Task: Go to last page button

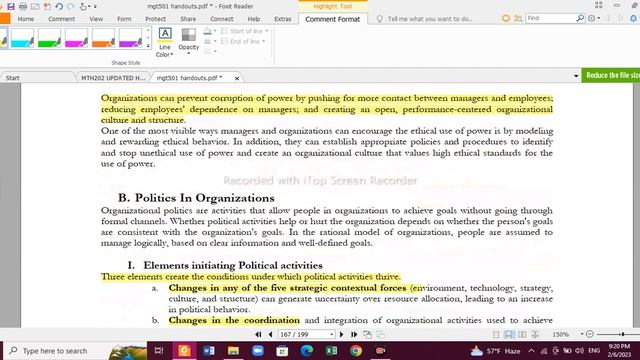Action: (x=354, y=334)
